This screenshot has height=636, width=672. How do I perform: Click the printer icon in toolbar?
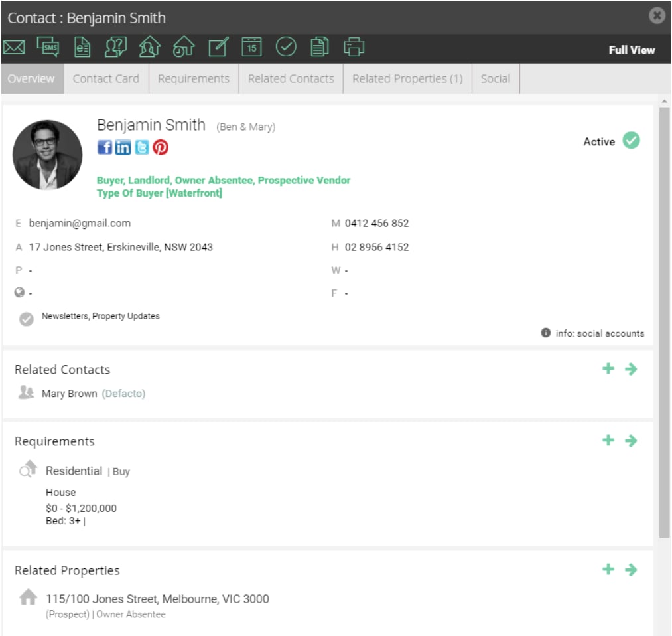(354, 46)
